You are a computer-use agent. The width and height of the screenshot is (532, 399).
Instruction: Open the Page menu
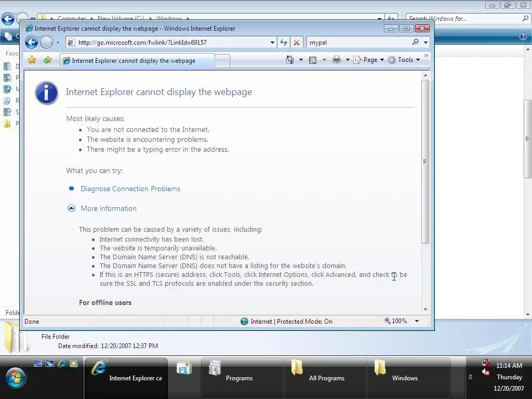(x=369, y=60)
